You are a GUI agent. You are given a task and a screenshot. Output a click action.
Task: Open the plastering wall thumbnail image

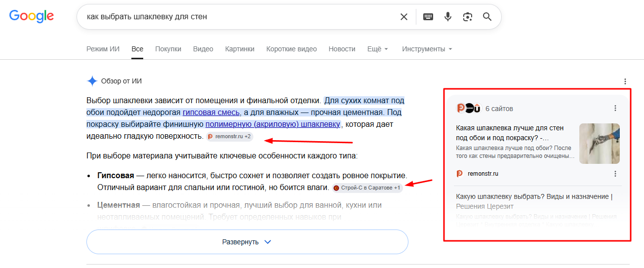click(600, 144)
